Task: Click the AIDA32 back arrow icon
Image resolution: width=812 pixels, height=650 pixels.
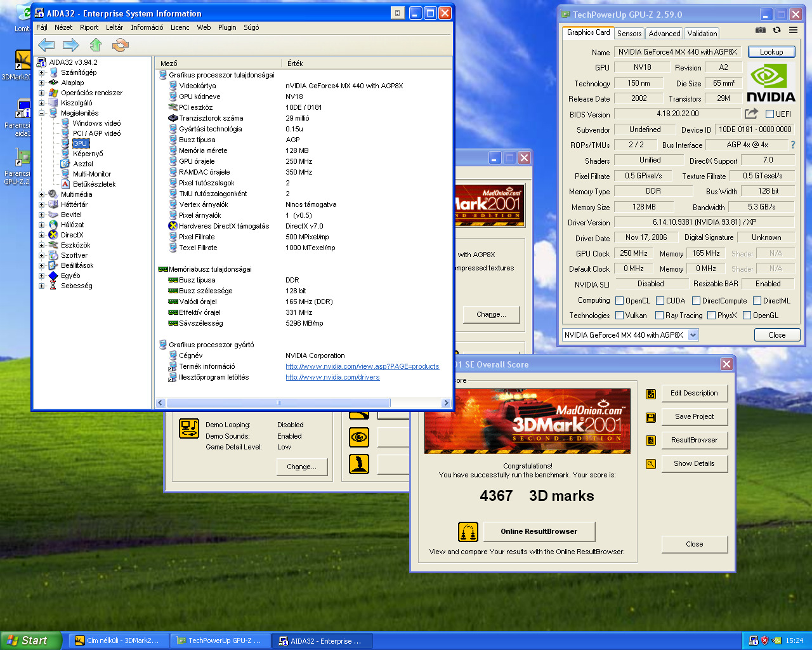Action: (x=46, y=44)
